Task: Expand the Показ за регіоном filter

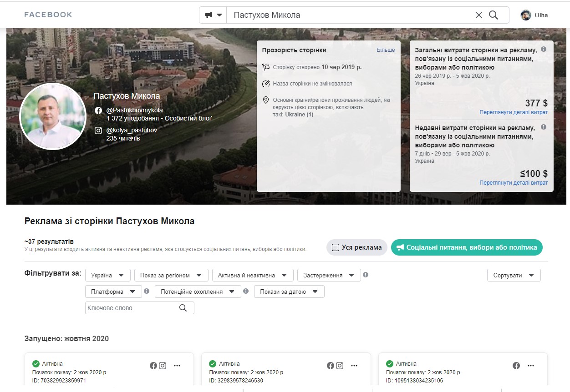Action: pyautogui.click(x=171, y=275)
